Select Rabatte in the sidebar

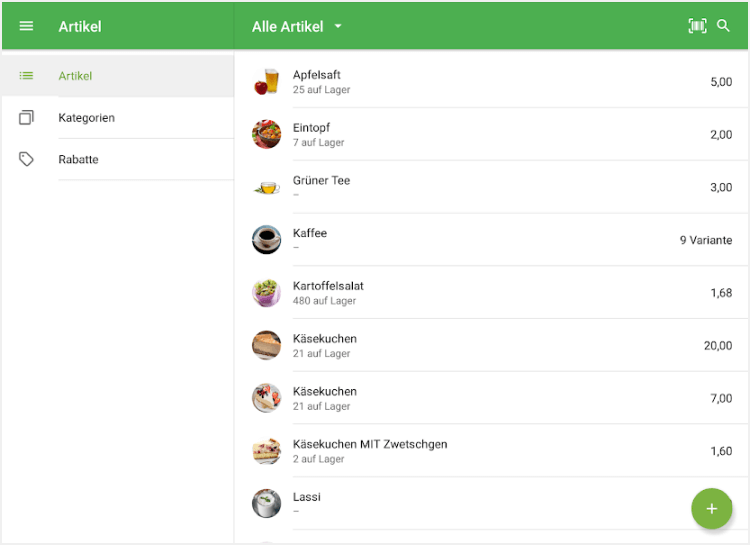78,160
